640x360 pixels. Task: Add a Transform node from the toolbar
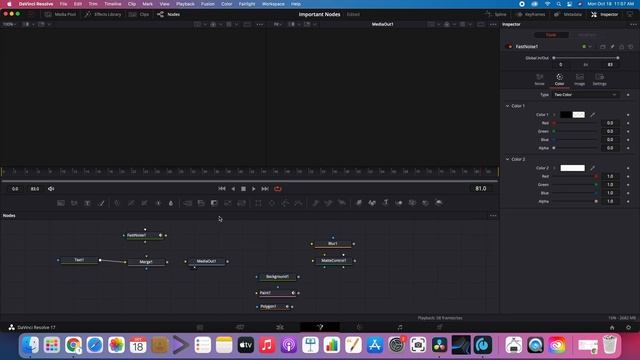(241, 203)
